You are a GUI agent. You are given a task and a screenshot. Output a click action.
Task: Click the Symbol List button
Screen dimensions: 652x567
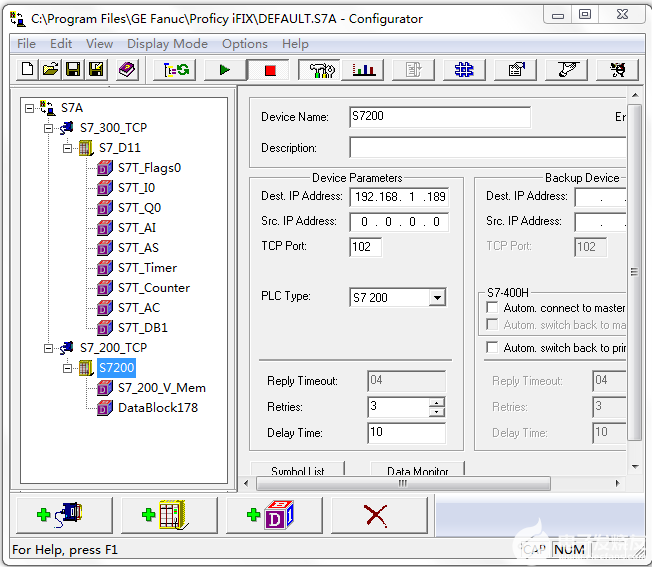point(297,469)
